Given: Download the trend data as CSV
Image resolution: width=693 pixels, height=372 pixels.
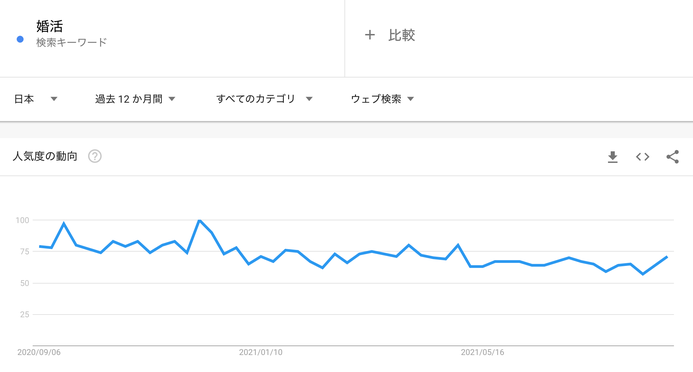Looking at the screenshot, I should click(613, 157).
